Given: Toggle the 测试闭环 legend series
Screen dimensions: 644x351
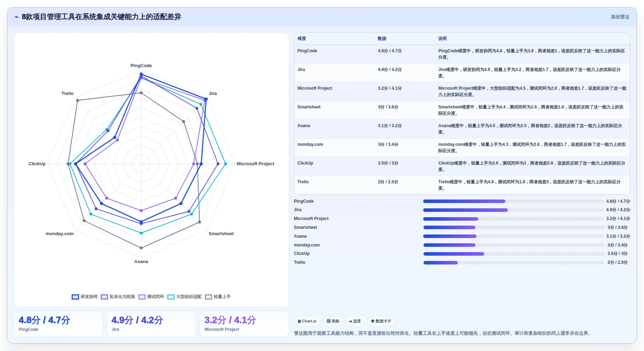Looking at the screenshot, I should [151, 297].
